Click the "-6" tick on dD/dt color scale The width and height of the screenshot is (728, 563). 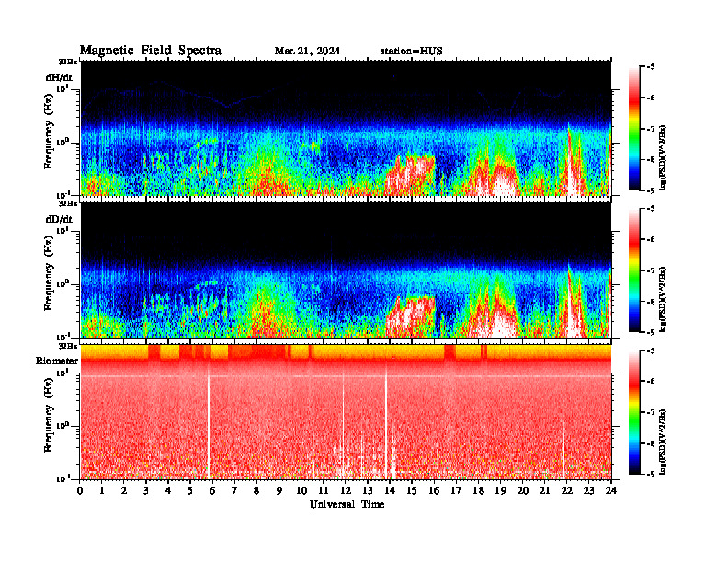(652, 240)
